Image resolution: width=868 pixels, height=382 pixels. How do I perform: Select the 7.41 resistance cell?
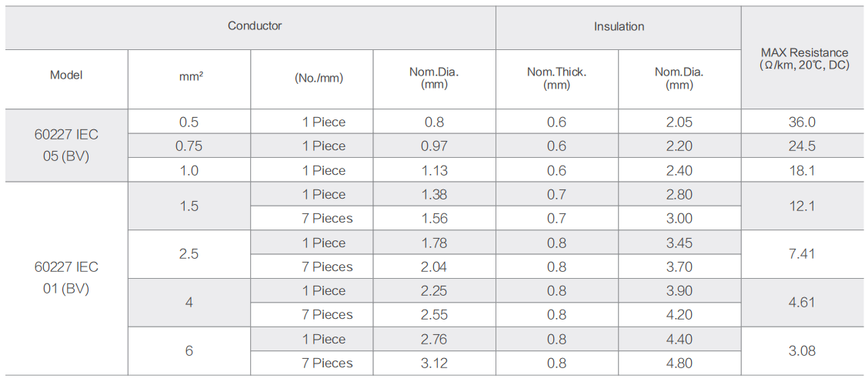pyautogui.click(x=804, y=254)
